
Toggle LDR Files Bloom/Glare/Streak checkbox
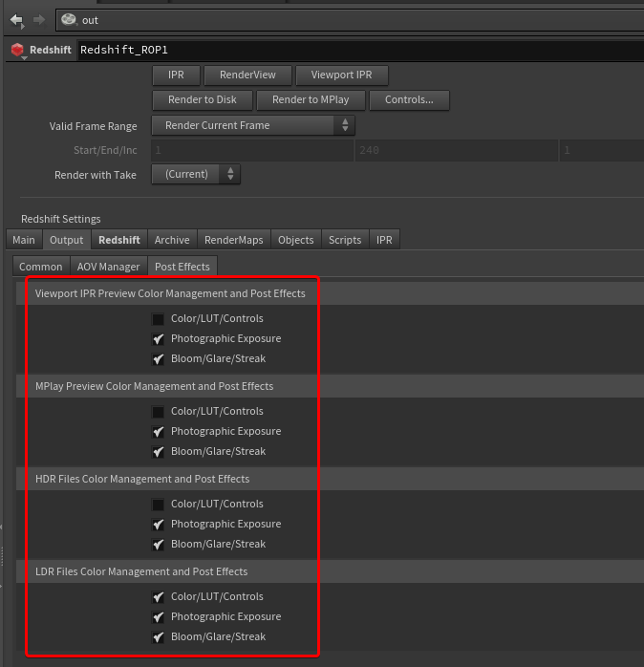point(158,636)
